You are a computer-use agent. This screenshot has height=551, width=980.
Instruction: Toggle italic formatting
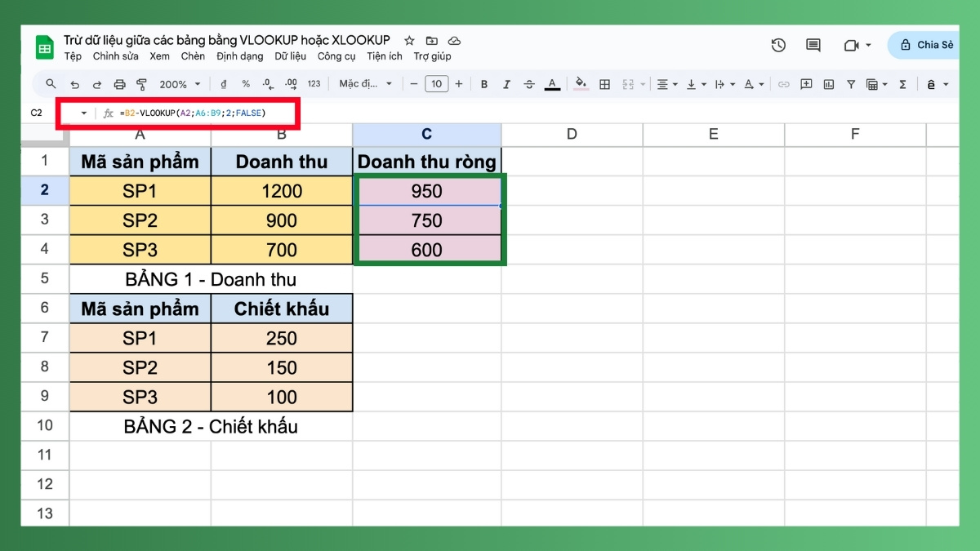(x=506, y=84)
